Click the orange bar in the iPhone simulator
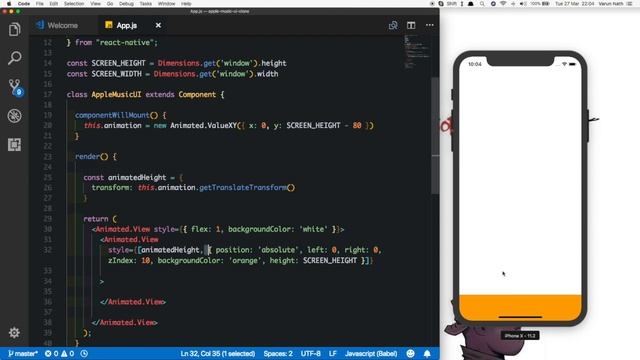640x360 pixels. click(520, 307)
